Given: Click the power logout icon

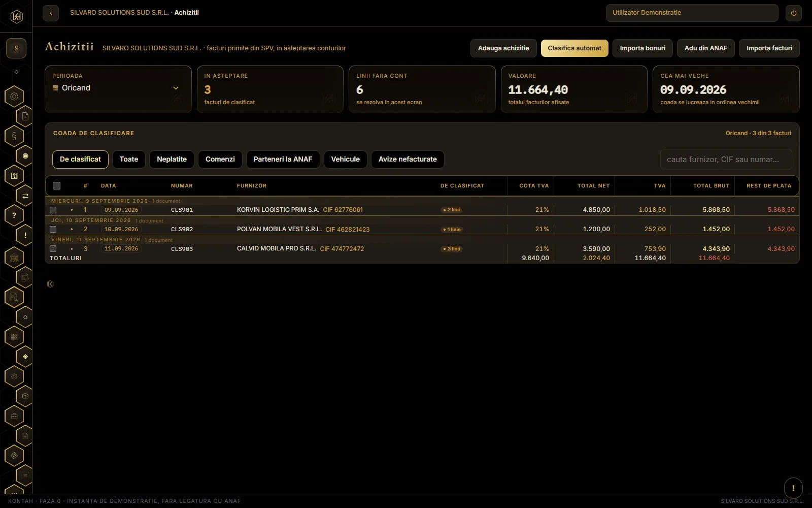Looking at the screenshot, I should click(x=794, y=13).
